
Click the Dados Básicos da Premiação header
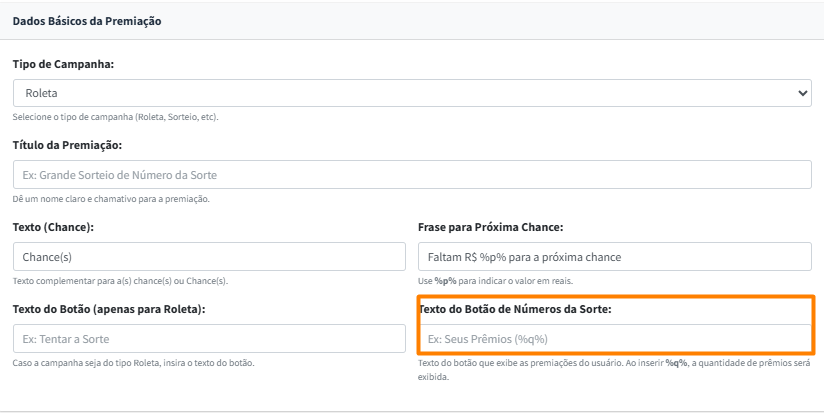(87, 21)
